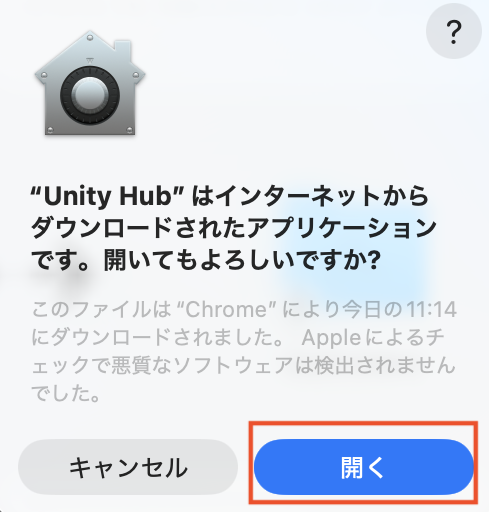Click the "Unity Hub" name in heading
Image resolution: width=489 pixels, height=512 pixels.
coord(107,196)
